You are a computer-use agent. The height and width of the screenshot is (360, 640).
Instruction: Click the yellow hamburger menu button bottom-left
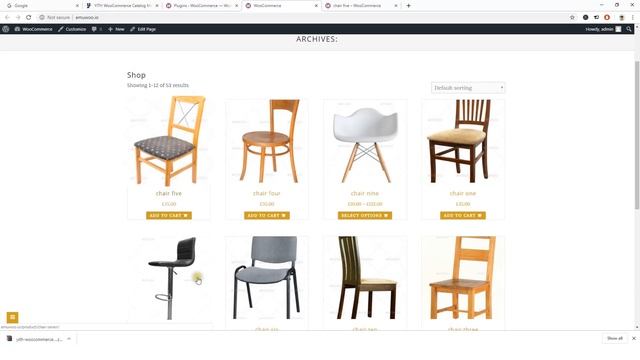[x=12, y=317]
